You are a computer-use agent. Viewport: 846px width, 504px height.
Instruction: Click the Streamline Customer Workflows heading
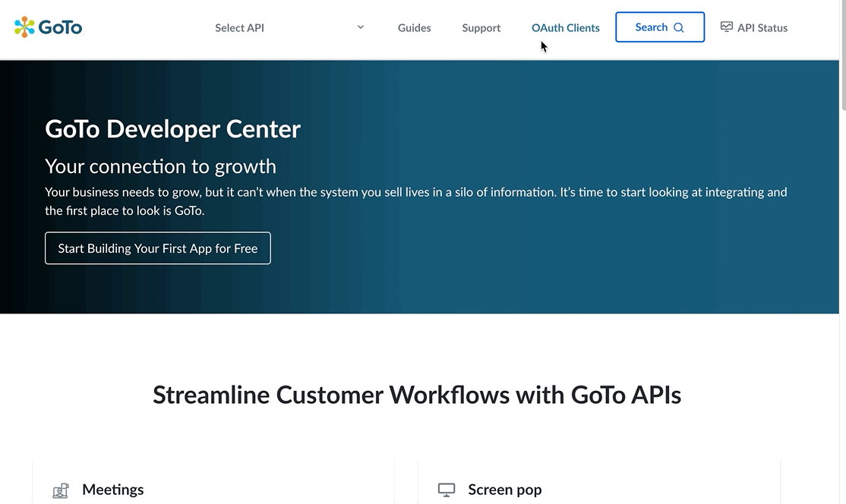coord(417,395)
